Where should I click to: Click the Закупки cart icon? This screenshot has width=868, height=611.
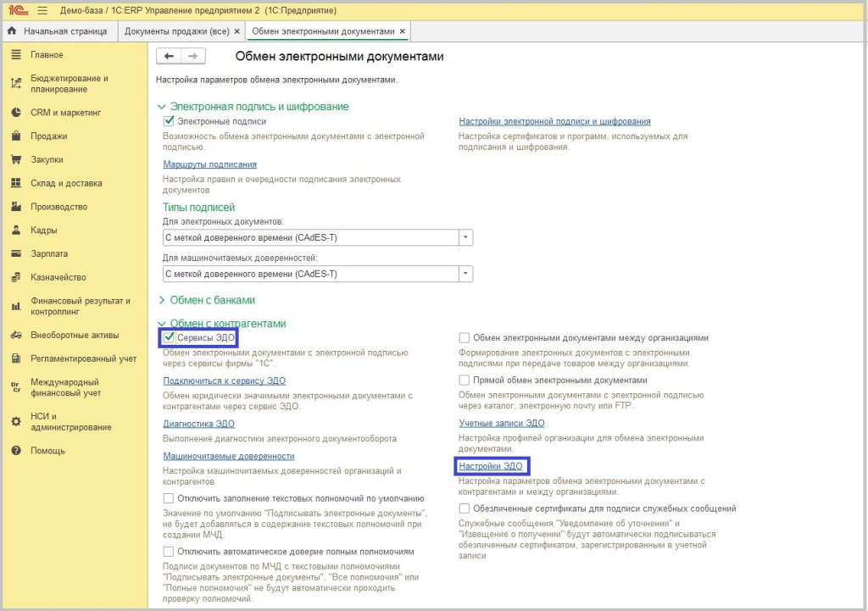(x=15, y=159)
